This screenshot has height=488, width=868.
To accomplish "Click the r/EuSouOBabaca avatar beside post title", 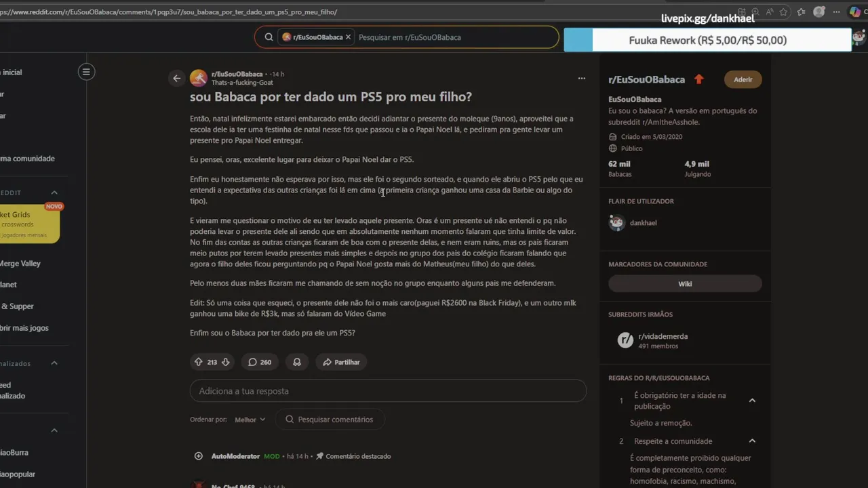I will (199, 78).
